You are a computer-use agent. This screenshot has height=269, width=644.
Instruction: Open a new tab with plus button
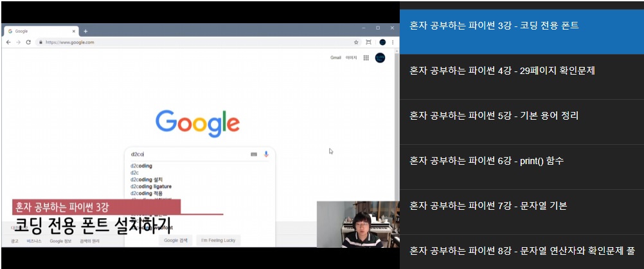coord(85,32)
